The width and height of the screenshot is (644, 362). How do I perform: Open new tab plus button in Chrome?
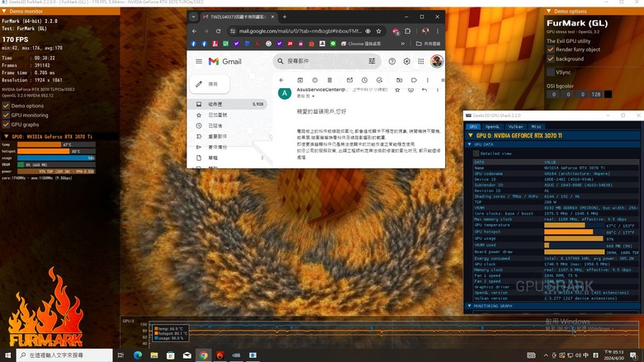click(285, 16)
